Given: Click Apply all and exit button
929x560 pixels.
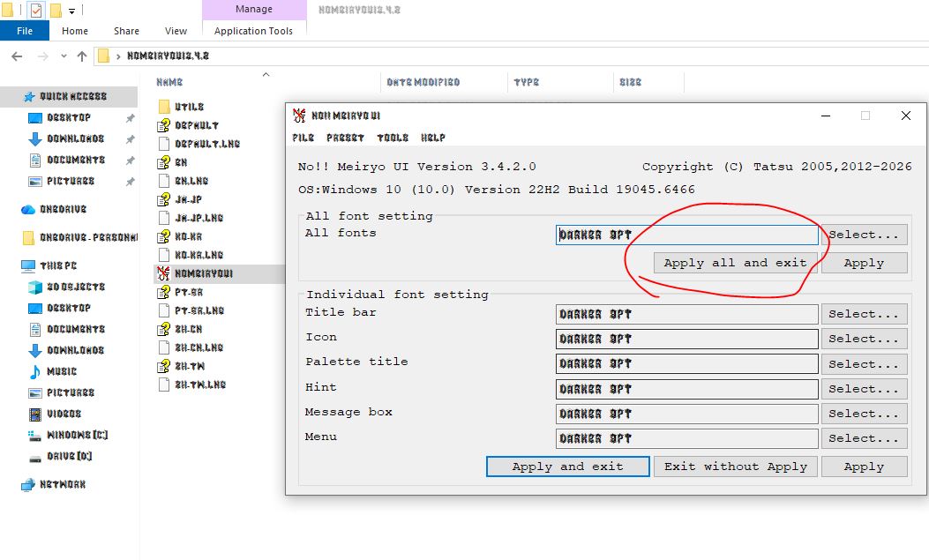Looking at the screenshot, I should [x=735, y=263].
